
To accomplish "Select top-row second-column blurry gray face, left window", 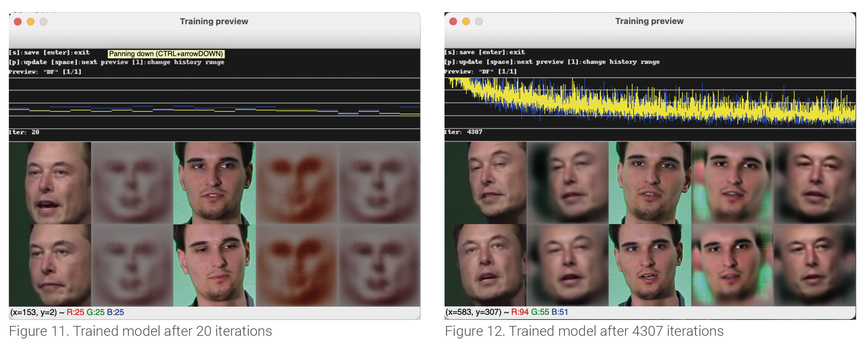I will [132, 183].
